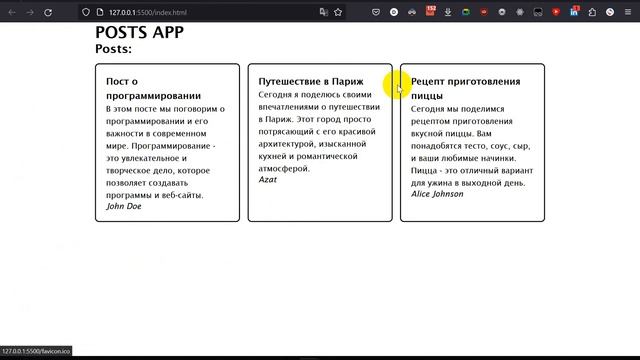
Task: Open the tracking protection shield icon
Action: [x=86, y=12]
